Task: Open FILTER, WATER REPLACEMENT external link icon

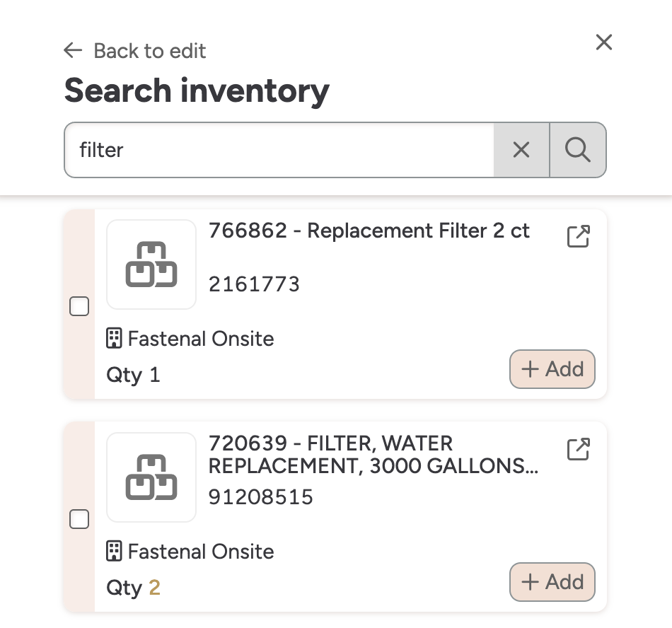Action: point(579,449)
